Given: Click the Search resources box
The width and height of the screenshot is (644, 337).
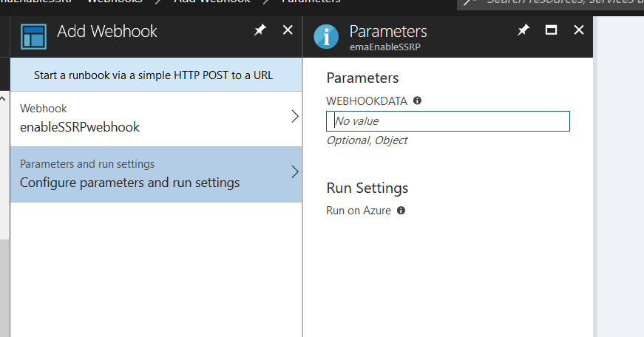Looking at the screenshot, I should 562,2.
